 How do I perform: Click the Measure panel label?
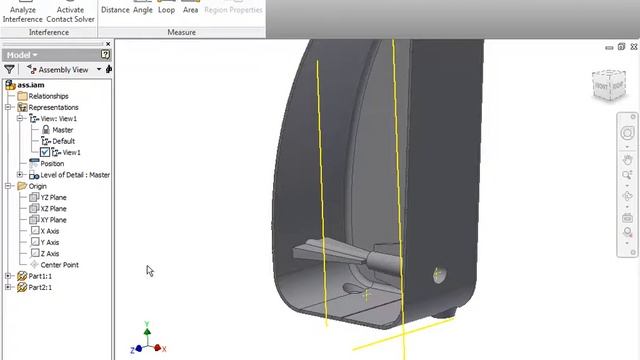point(182,32)
